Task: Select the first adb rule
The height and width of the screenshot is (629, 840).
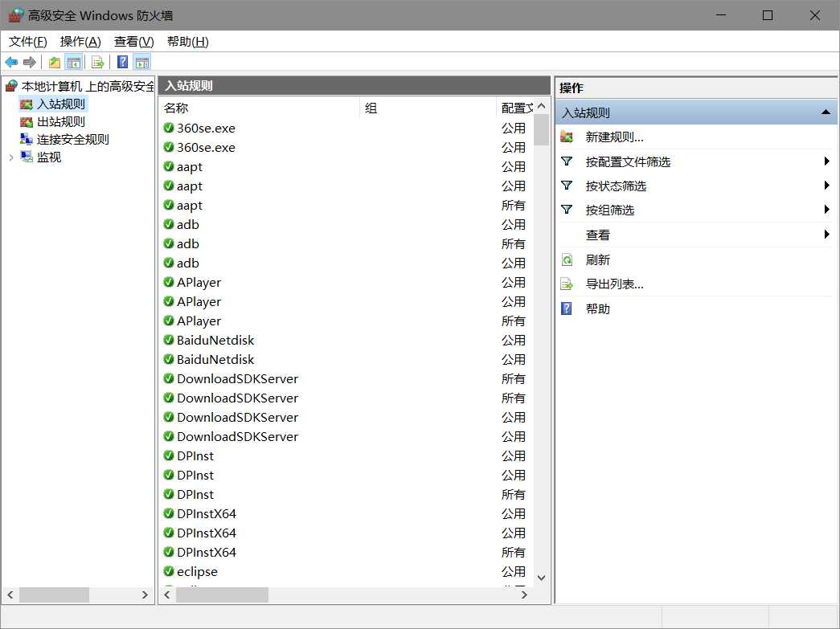Action: (346, 224)
